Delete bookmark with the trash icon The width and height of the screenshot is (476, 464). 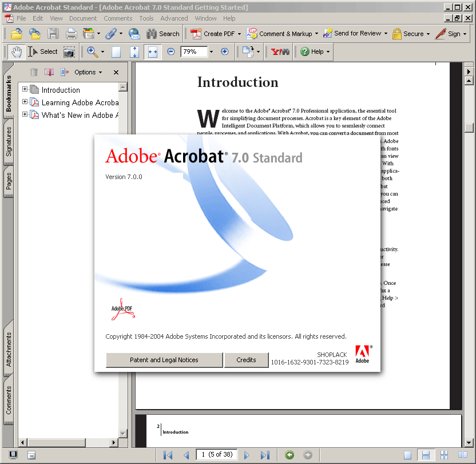pos(34,72)
